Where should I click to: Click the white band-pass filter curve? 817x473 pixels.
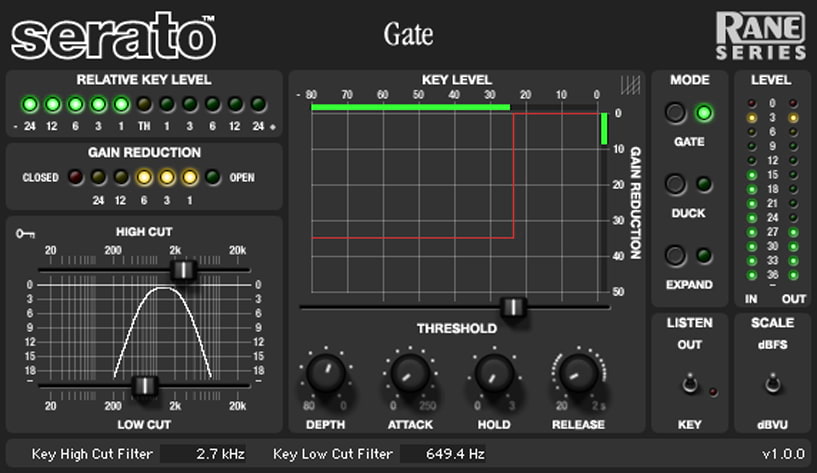163,332
